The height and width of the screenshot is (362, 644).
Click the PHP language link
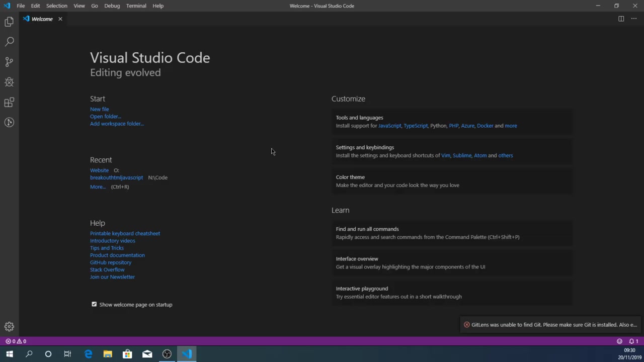pos(454,126)
